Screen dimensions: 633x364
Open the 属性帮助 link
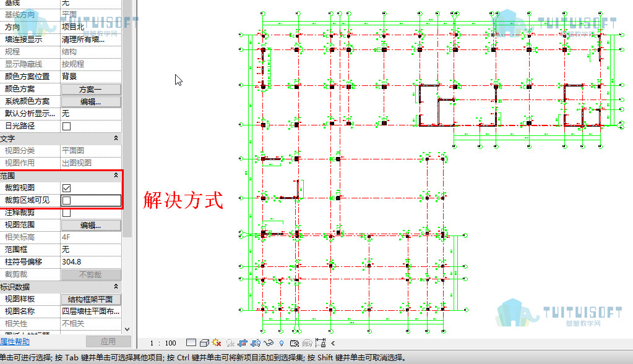click(x=15, y=341)
